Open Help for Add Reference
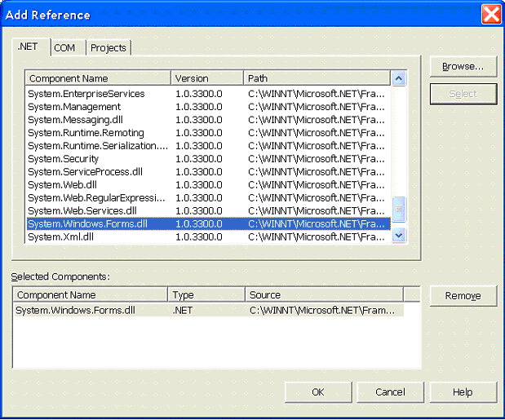The height and width of the screenshot is (420, 505). pyautogui.click(x=463, y=392)
